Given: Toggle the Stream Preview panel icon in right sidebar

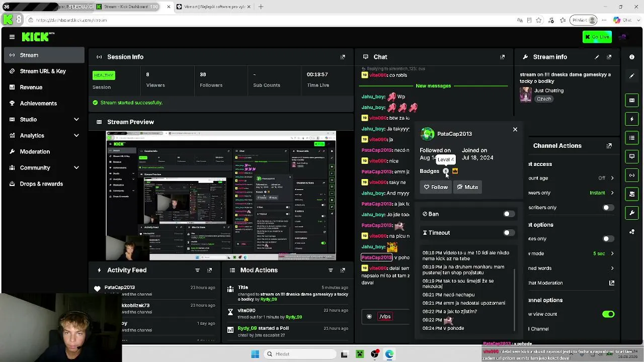Looking at the screenshot, I should [x=632, y=100].
